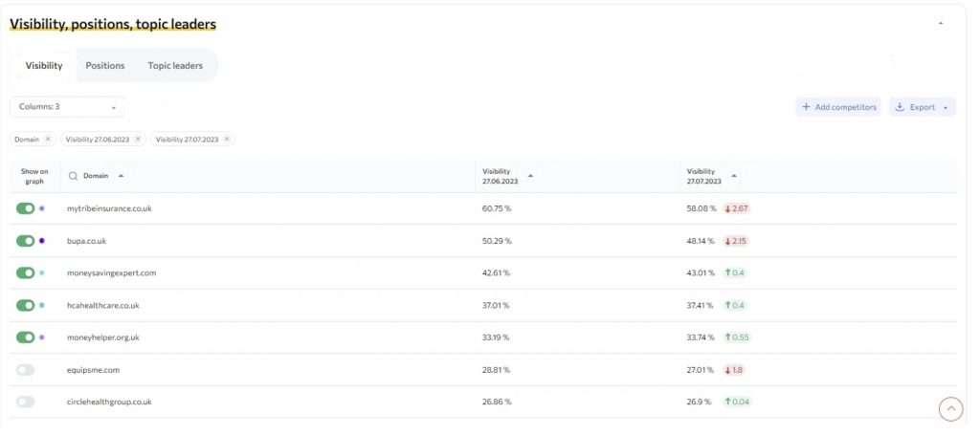Click the mytribeinsurance.co.uk domain
The width and height of the screenshot is (980, 435).
[x=109, y=208]
